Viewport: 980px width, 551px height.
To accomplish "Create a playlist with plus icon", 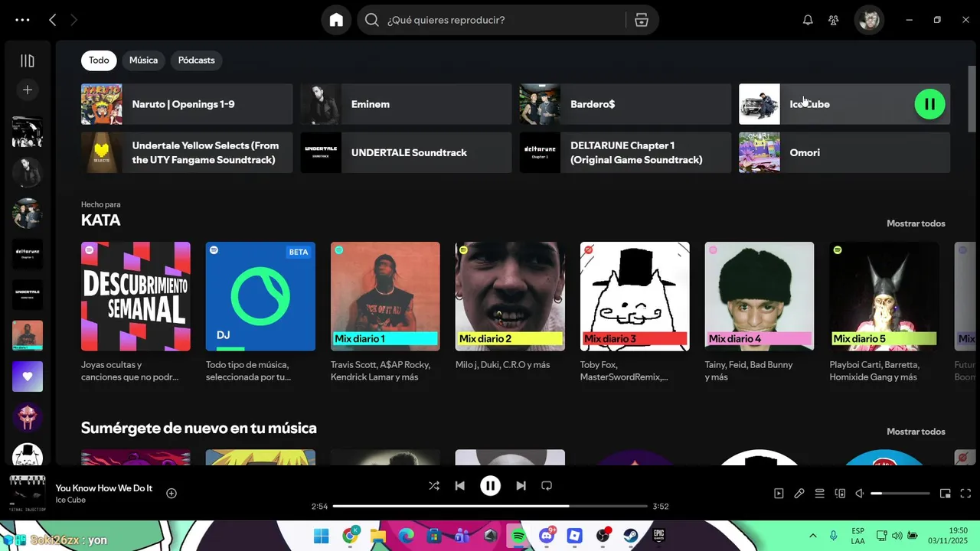I will (28, 90).
